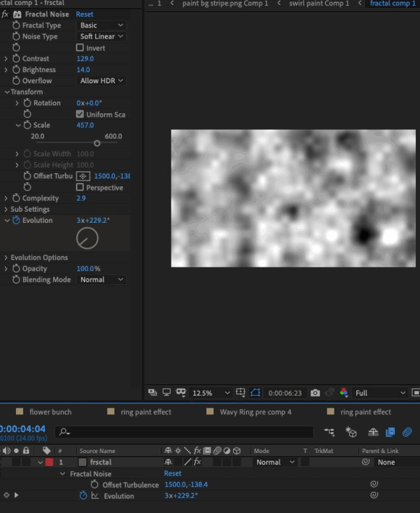Uncheck the Uniform Scaling checkbox
This screenshot has height=513, width=420.
(80, 114)
